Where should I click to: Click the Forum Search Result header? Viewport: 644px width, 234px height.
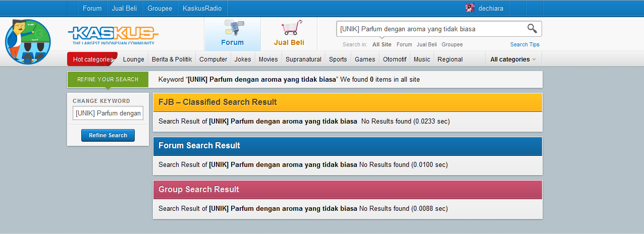click(x=347, y=146)
